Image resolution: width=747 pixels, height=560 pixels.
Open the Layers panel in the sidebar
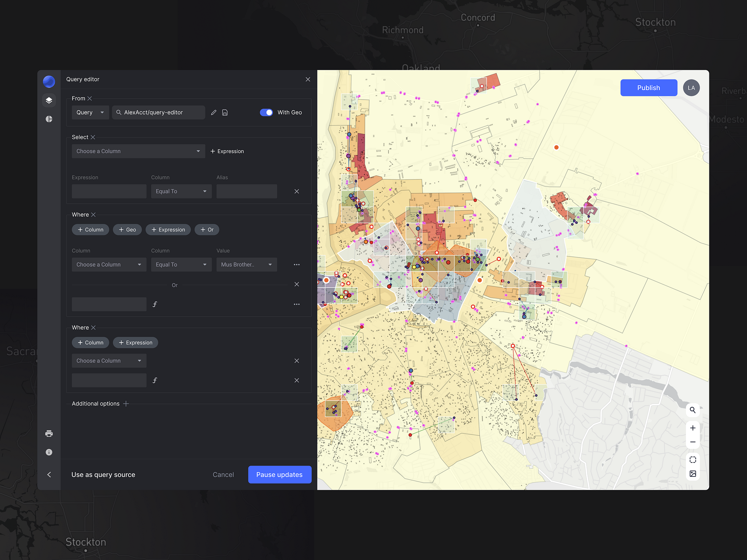49,100
